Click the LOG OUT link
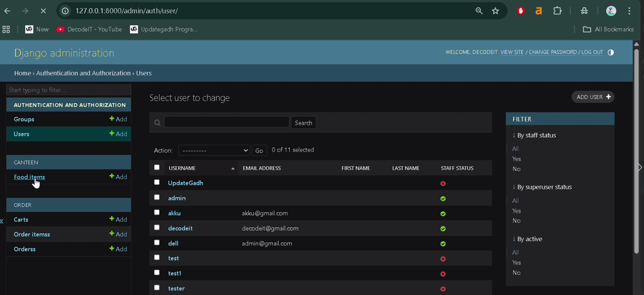644x295 pixels. coord(592,52)
